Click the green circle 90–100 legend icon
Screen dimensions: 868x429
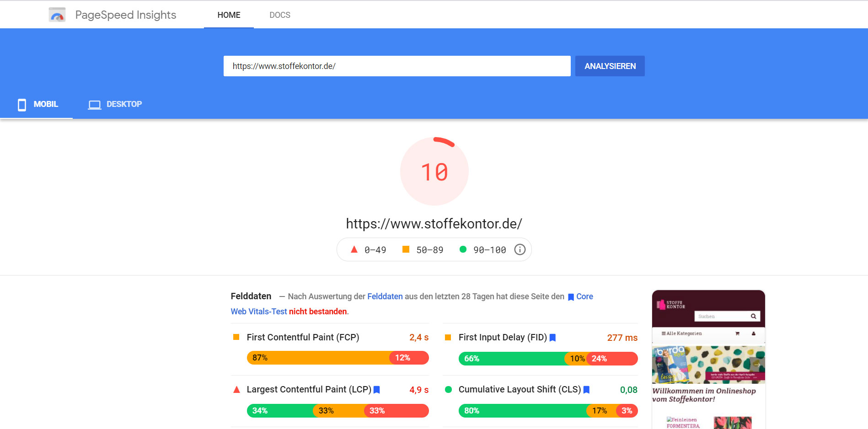coord(463,249)
